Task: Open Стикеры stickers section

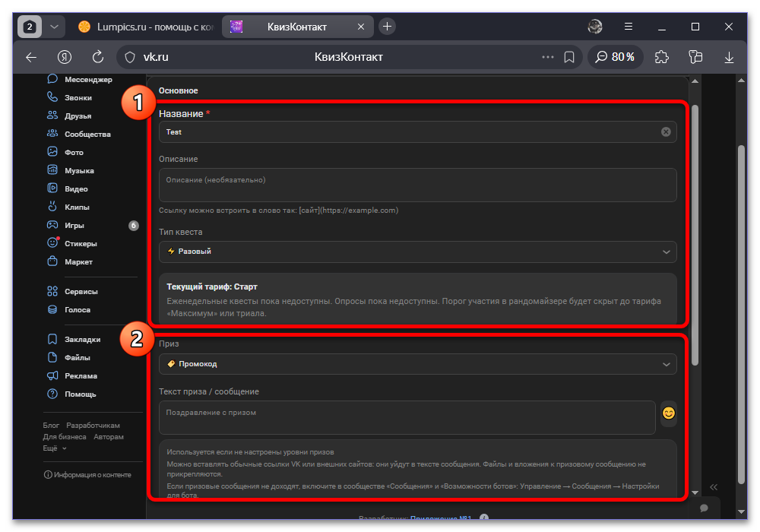Action: (72, 244)
